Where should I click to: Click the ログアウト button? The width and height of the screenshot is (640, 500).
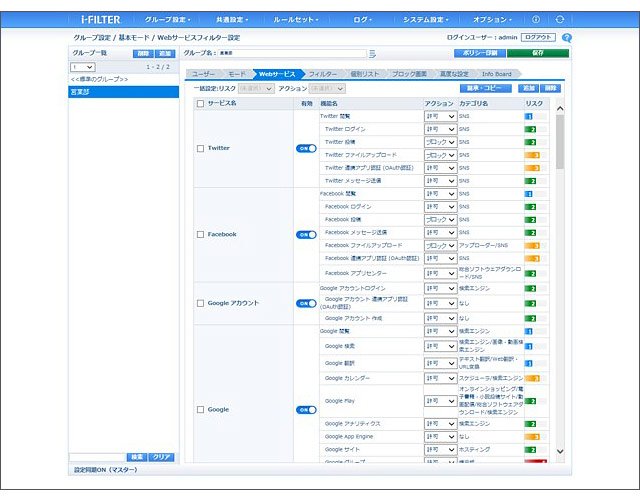coord(538,38)
